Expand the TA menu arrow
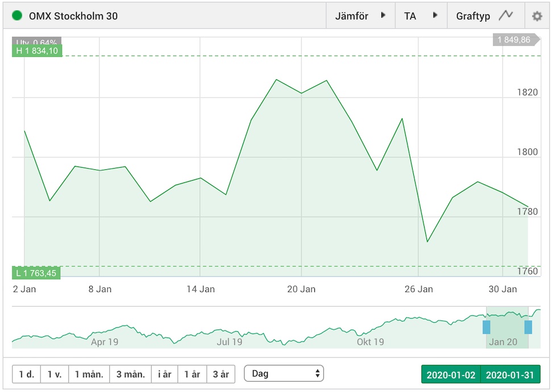Viewport: 552px width, 392px height. coord(435,15)
